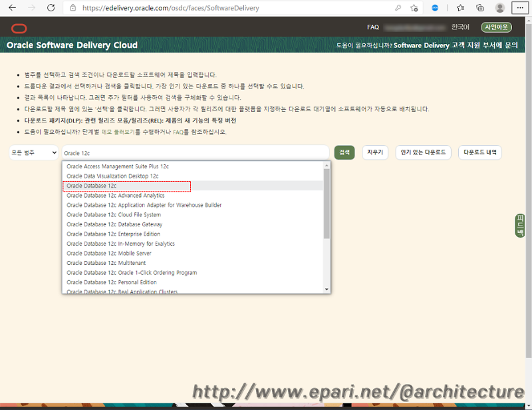The width and height of the screenshot is (532, 410).
Task: Open the FAQ link in header
Action: (x=373, y=27)
